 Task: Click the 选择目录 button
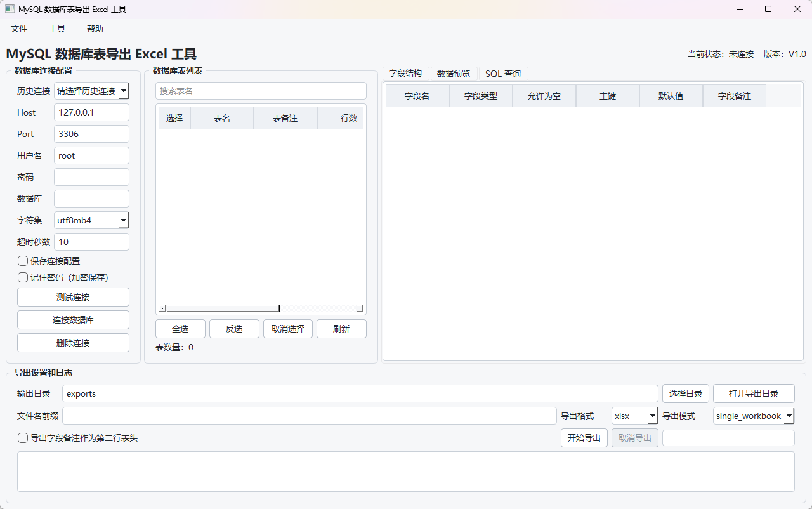pos(686,393)
